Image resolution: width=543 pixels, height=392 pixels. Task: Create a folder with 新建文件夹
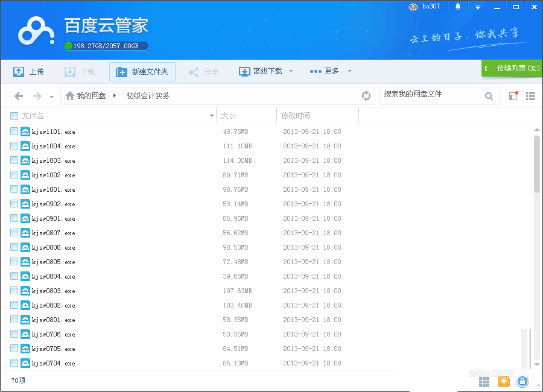coord(142,72)
